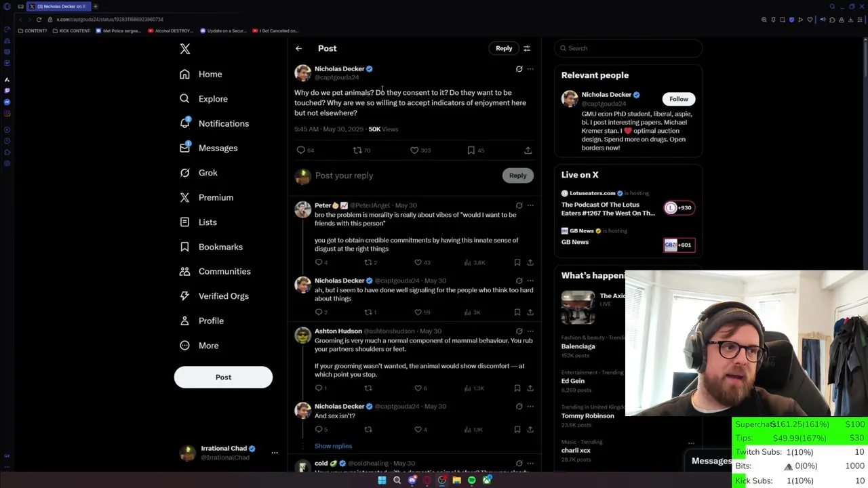Screen dimensions: 868x488
Task: Click Reply button in post header
Action: tap(504, 48)
